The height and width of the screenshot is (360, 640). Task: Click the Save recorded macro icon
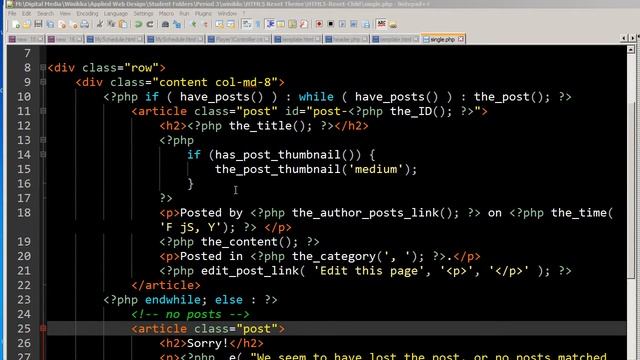(366, 24)
